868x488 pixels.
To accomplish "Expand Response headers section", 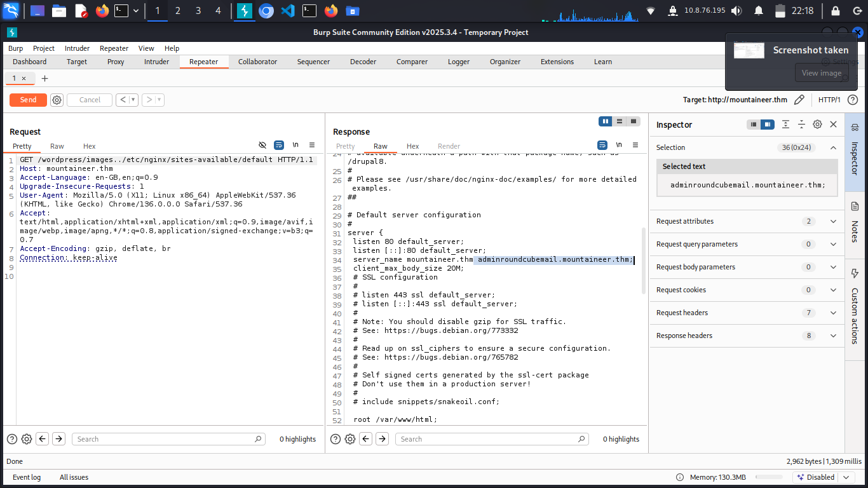I will (833, 335).
